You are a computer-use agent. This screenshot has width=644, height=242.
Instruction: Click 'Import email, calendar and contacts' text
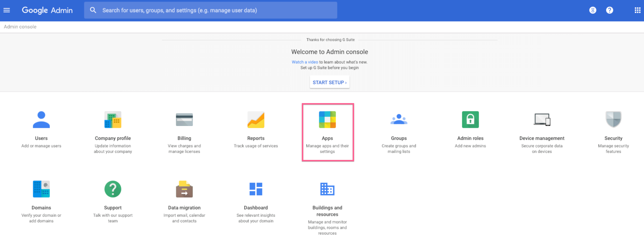tap(184, 218)
